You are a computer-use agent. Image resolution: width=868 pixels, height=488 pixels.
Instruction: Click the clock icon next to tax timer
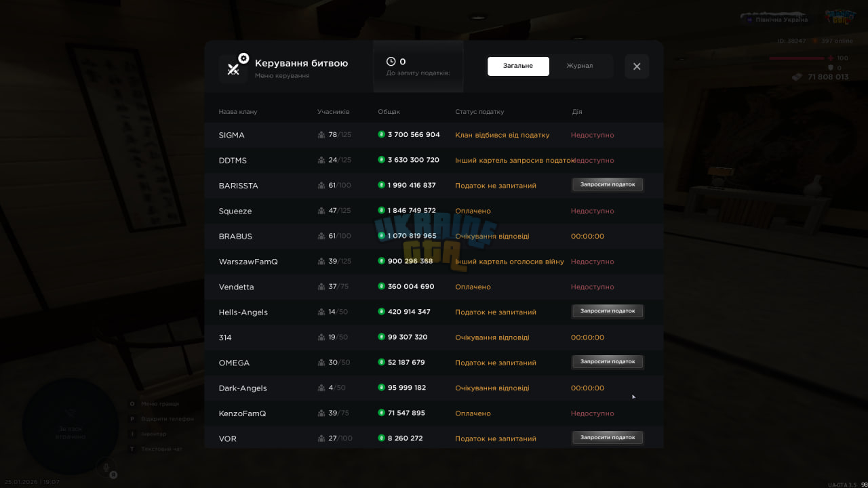pos(391,62)
